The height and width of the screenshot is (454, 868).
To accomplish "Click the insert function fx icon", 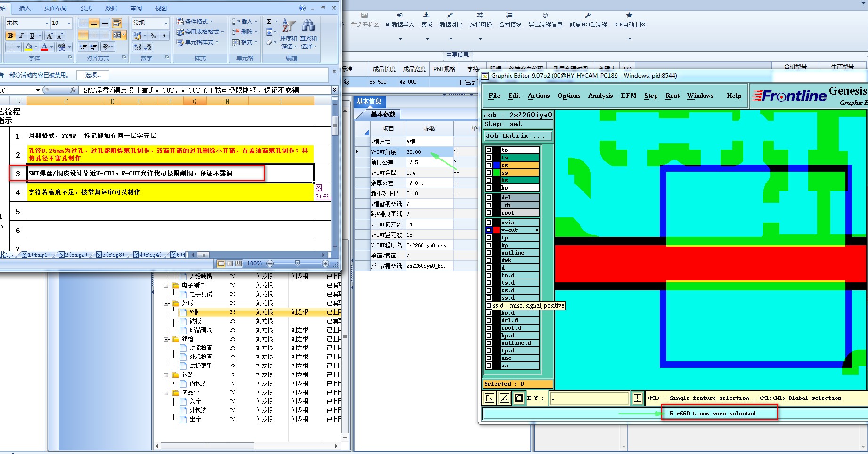I will (x=73, y=90).
